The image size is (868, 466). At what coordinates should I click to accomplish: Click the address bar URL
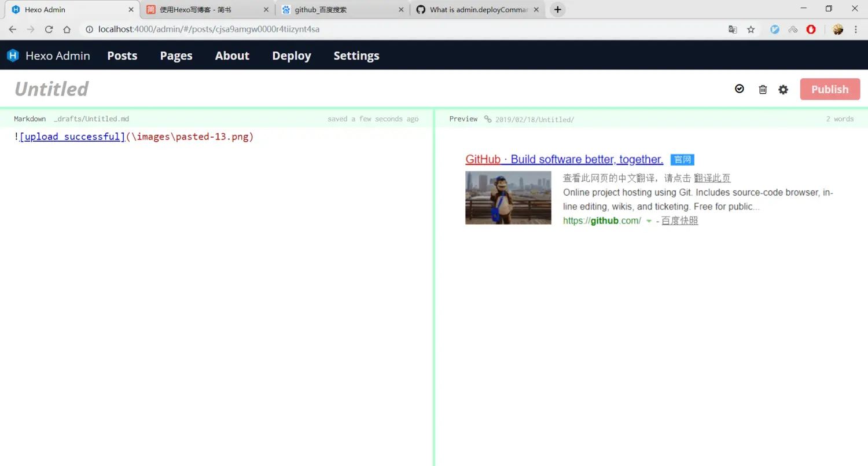tap(209, 30)
